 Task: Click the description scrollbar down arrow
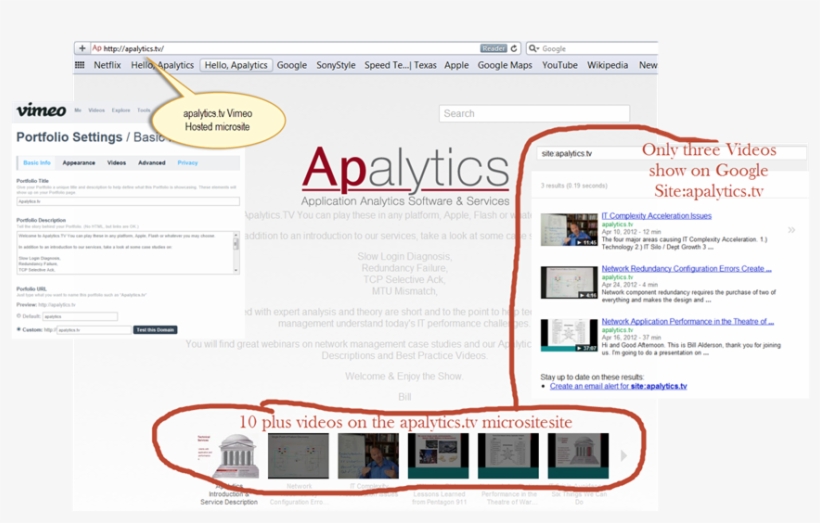[x=236, y=270]
